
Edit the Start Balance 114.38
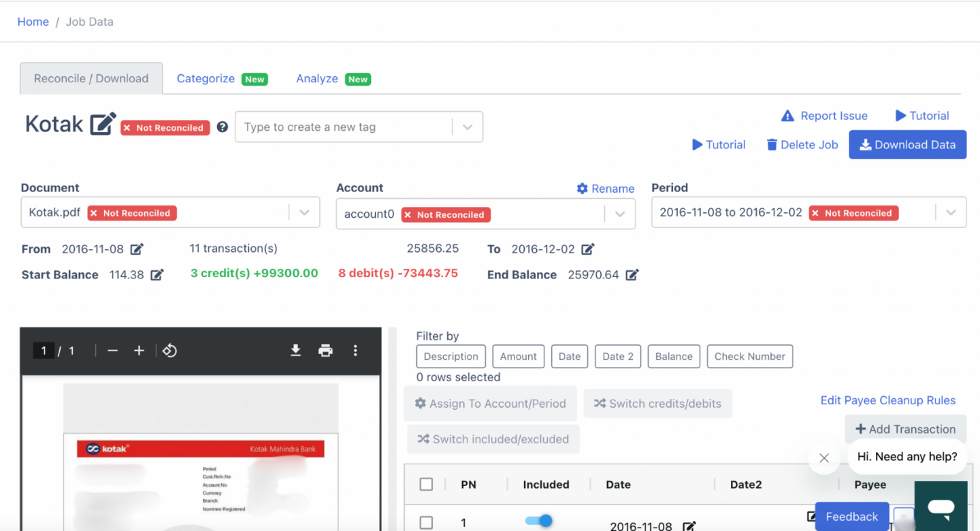[157, 275]
